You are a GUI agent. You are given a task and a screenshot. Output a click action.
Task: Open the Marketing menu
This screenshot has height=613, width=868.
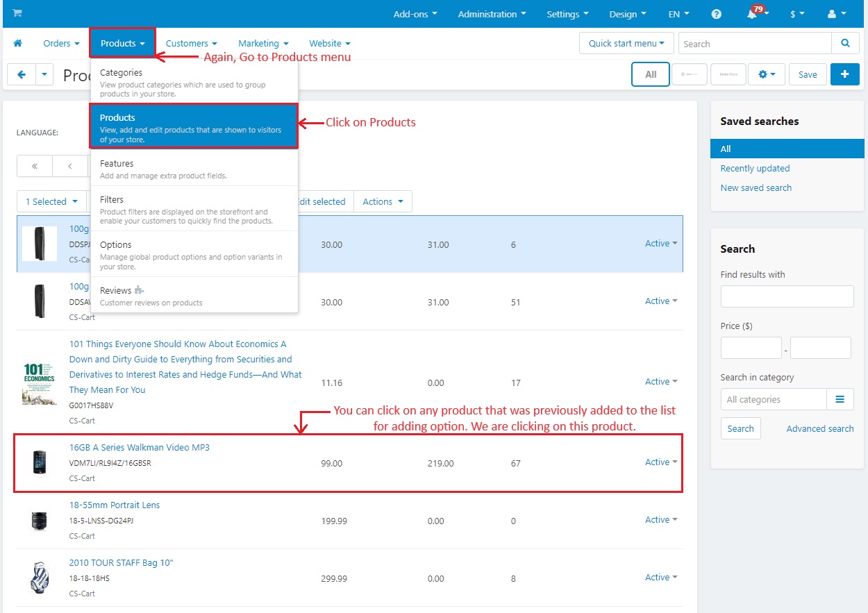coord(263,43)
